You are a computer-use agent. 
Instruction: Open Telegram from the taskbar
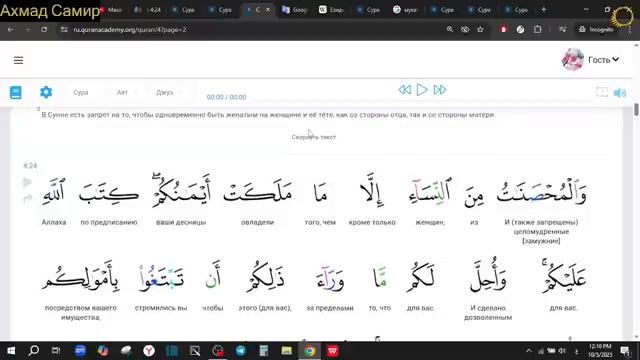coord(241,351)
